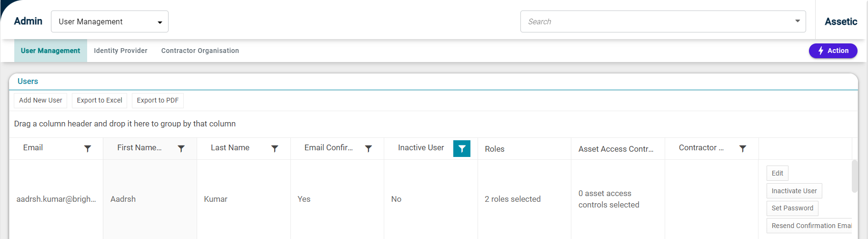Click Set Password button
The image size is (868, 239).
pyautogui.click(x=792, y=208)
